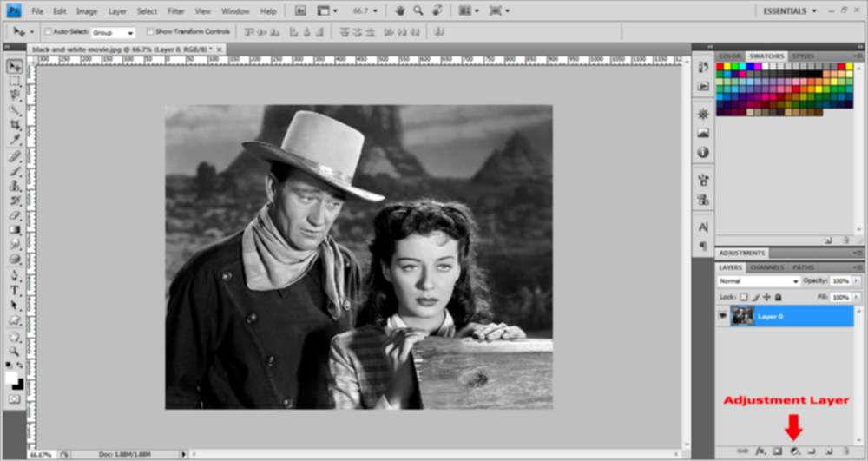This screenshot has height=461, width=868.
Task: Hide Layer 0 using the eye icon
Action: 722,316
